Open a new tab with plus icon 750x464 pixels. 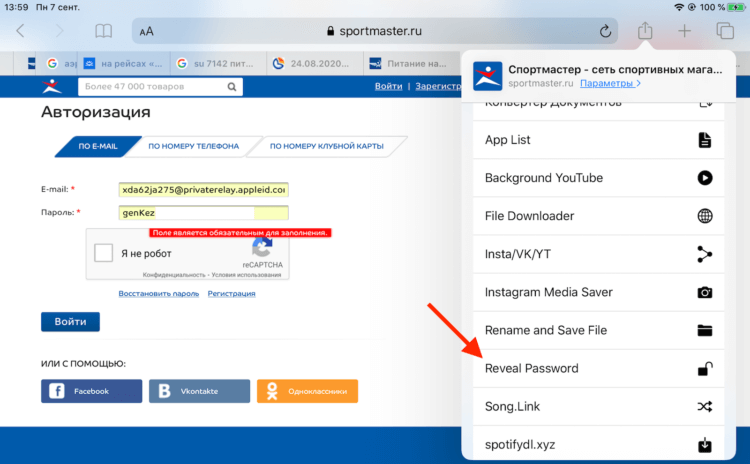click(684, 31)
